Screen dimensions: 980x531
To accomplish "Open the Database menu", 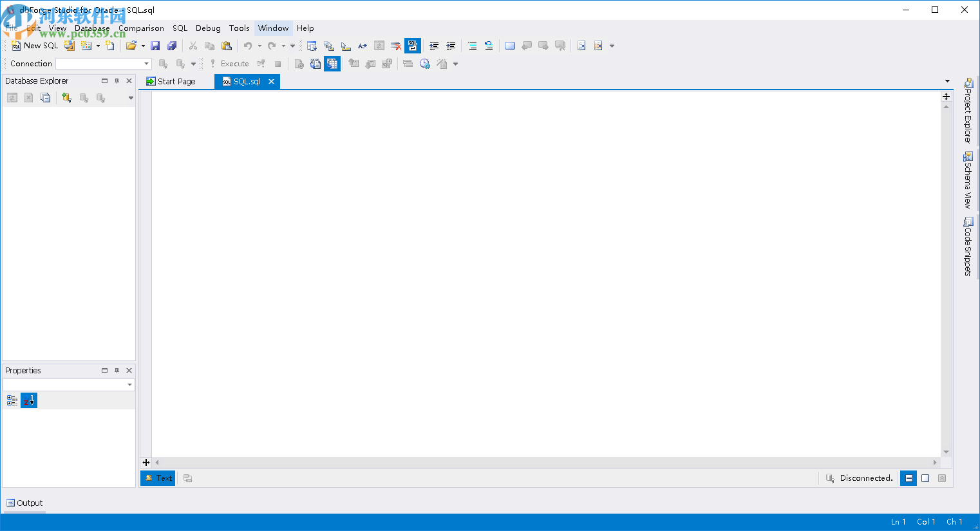I will pos(91,28).
